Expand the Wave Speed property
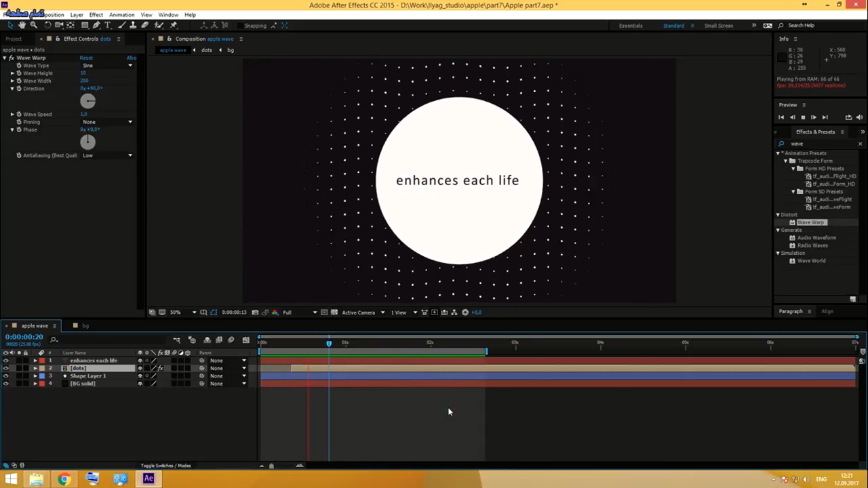868x488 pixels. click(x=12, y=115)
